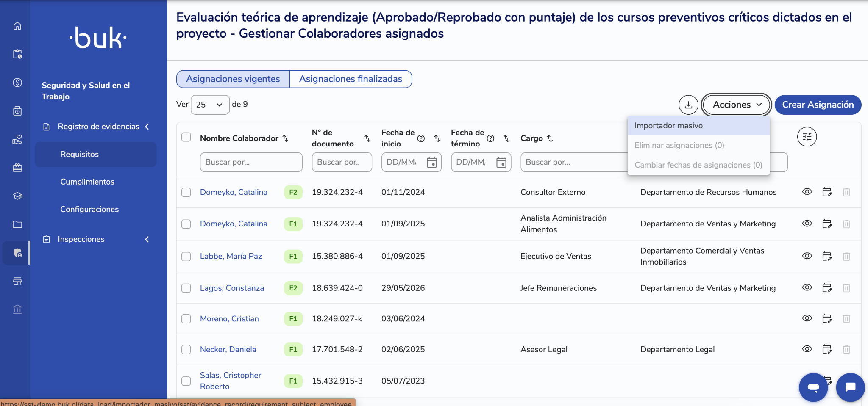This screenshot has width=868, height=406.
Task: Click the Crear Asignación button
Action: [818, 105]
